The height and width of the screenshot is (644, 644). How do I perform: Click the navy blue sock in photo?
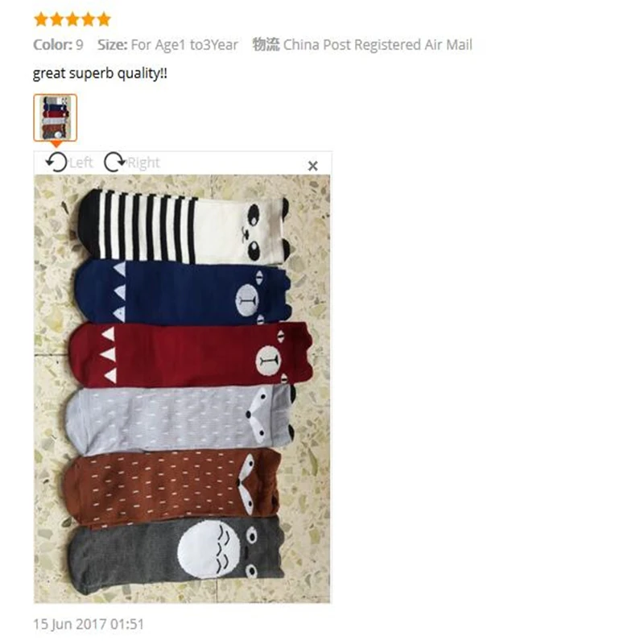[183, 292]
